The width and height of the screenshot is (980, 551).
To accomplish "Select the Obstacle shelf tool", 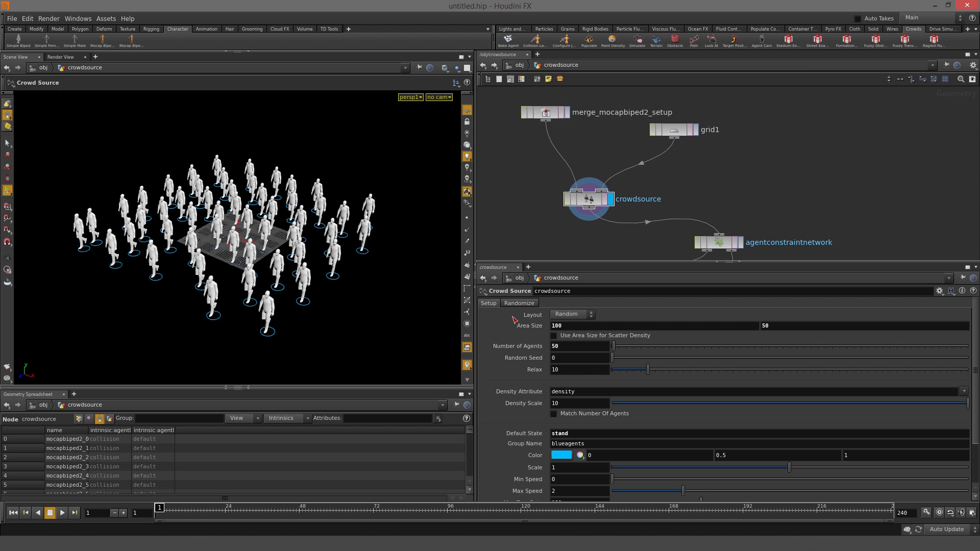I will pos(674,40).
